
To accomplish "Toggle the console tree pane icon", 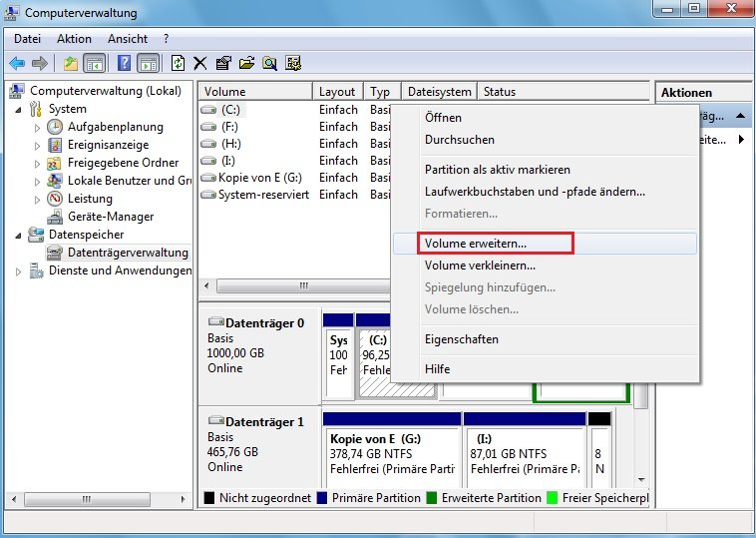I will 95,63.
